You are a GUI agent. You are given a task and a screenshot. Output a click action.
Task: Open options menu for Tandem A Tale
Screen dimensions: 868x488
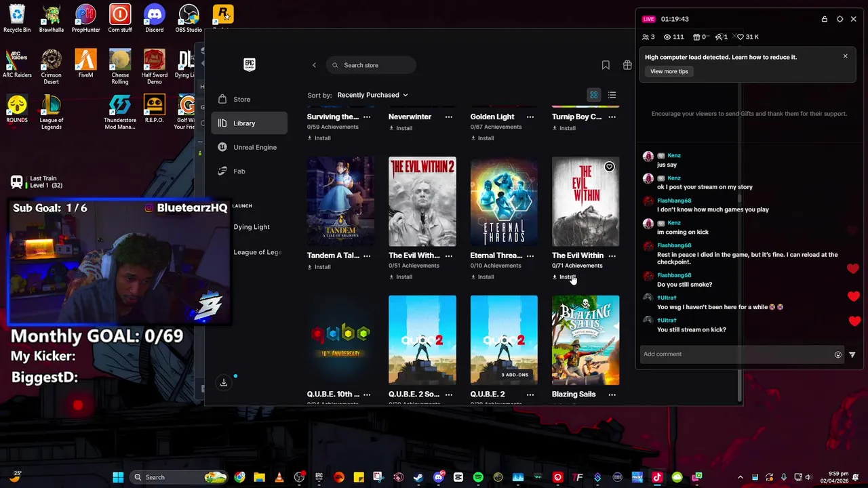(367, 256)
